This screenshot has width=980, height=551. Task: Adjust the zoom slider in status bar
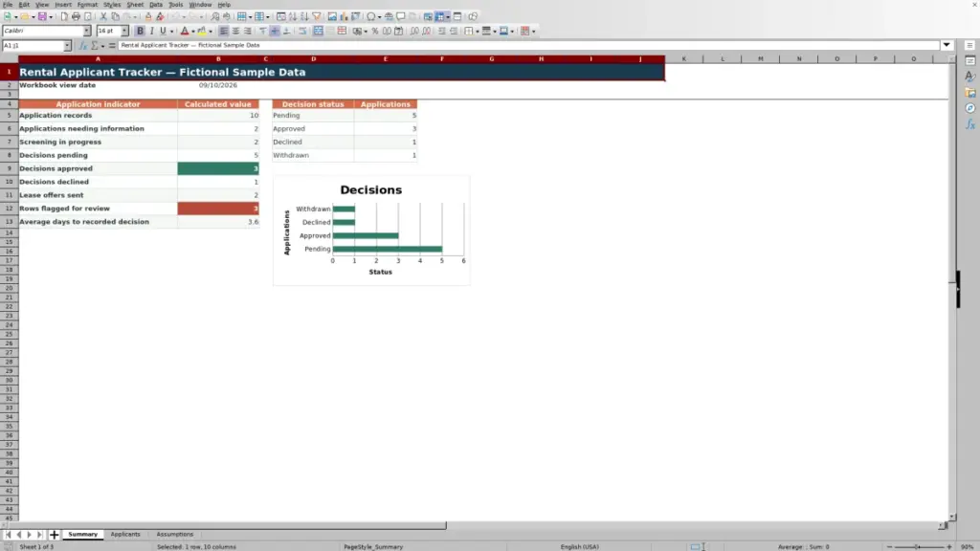[x=919, y=547]
